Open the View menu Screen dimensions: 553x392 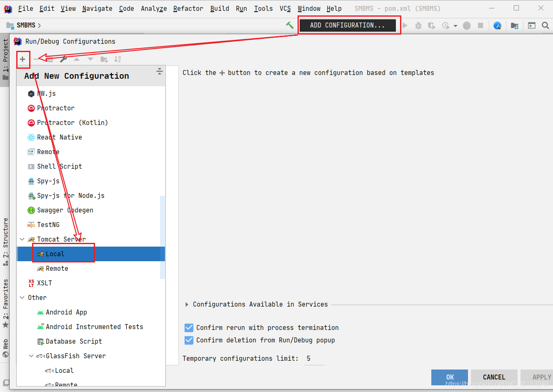(x=68, y=8)
